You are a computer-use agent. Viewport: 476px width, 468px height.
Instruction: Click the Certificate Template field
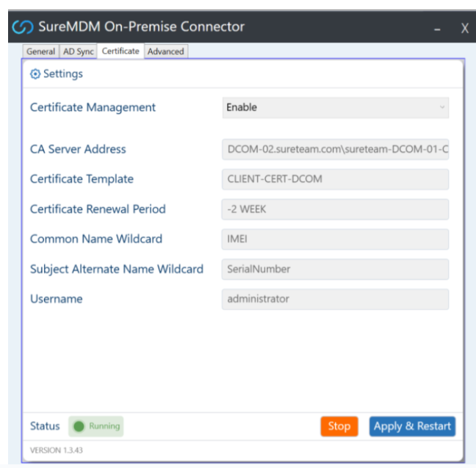[x=335, y=179]
